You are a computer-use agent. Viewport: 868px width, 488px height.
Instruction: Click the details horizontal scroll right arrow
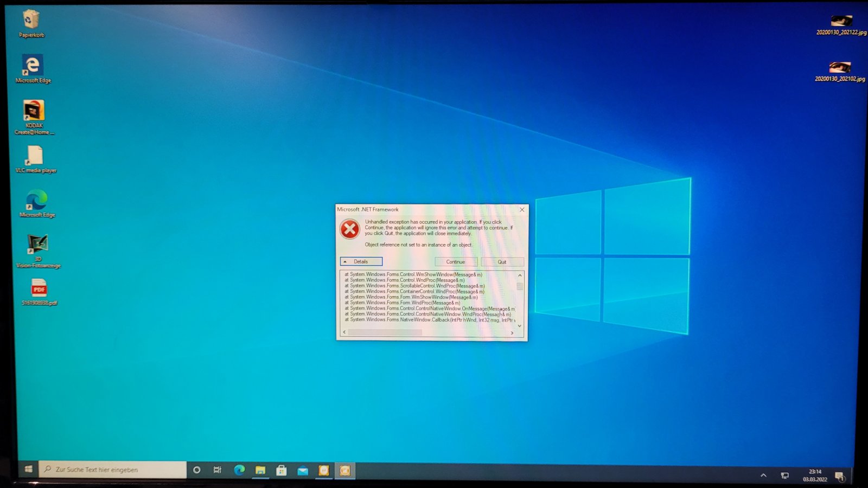click(512, 332)
